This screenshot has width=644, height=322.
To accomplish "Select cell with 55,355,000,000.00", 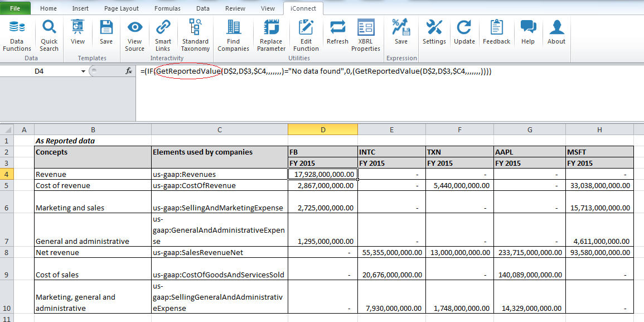I will 392,252.
